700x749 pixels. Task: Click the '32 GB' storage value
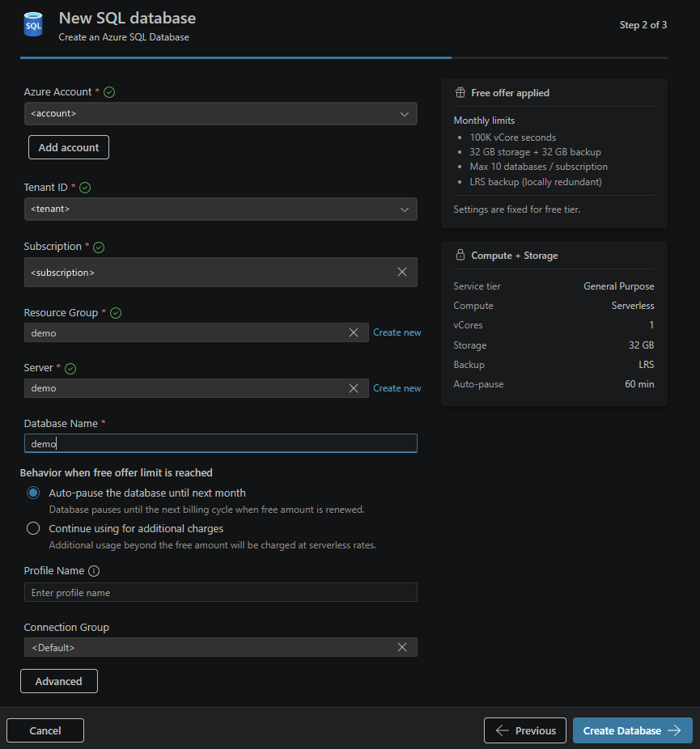coord(641,345)
